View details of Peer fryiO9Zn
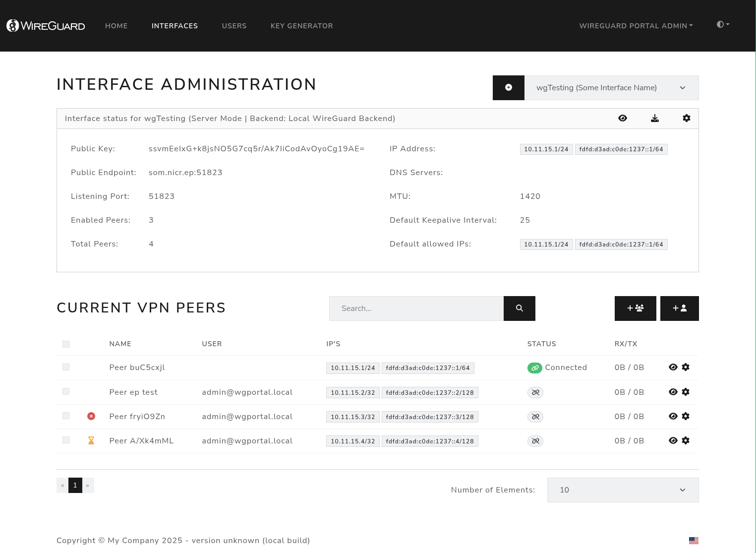Image resolution: width=756 pixels, height=553 pixels. pos(673,416)
